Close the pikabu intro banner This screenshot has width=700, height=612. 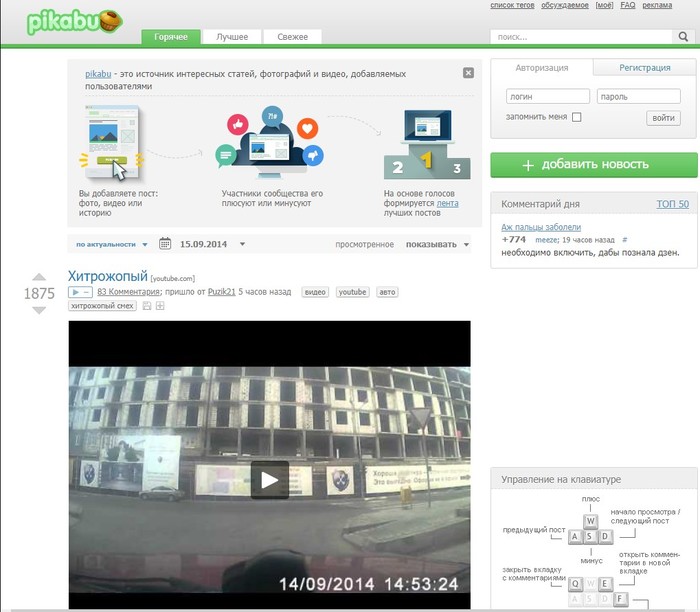(x=468, y=73)
